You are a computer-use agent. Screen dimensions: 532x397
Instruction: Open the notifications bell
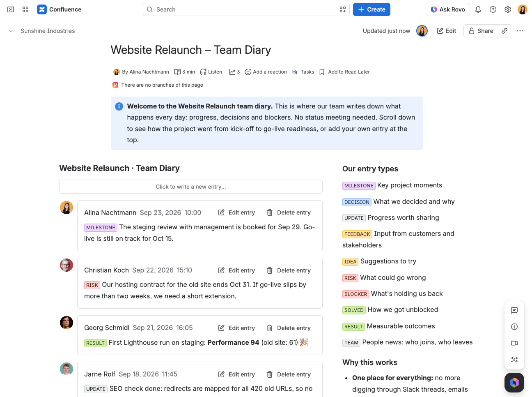(478, 9)
